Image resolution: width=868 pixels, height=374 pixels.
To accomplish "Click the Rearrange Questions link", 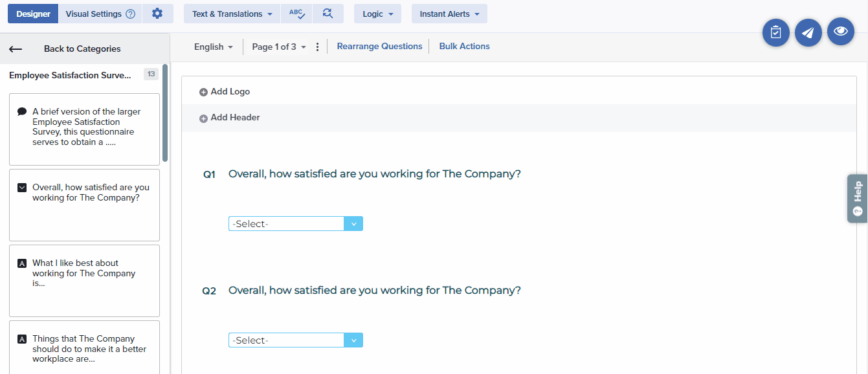I will 379,47.
